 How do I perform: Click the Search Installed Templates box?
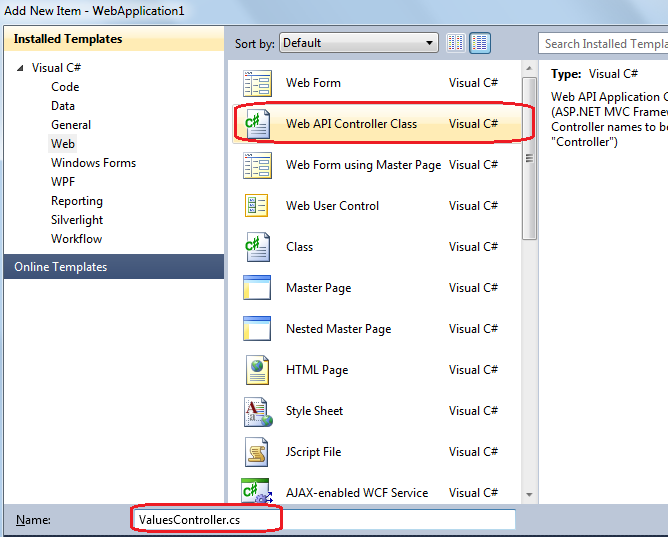[x=603, y=43]
